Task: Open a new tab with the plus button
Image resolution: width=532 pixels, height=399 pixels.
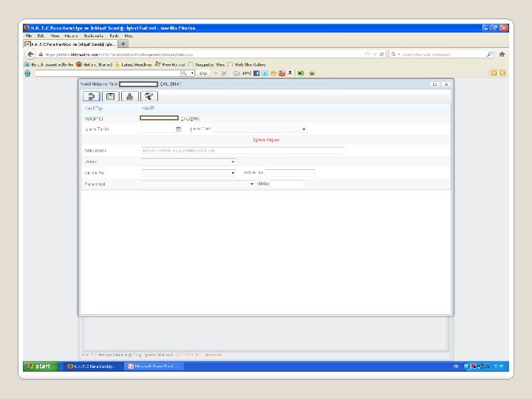Action: [x=123, y=44]
